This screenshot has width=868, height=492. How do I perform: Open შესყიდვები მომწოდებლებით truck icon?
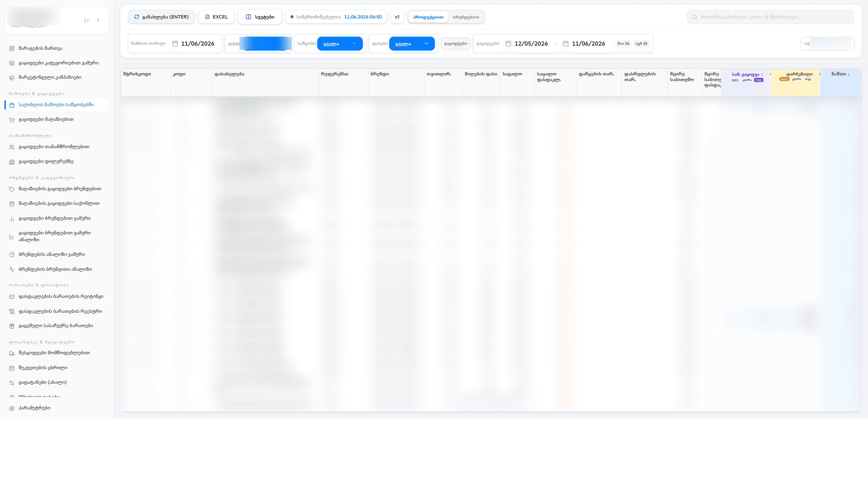12,353
